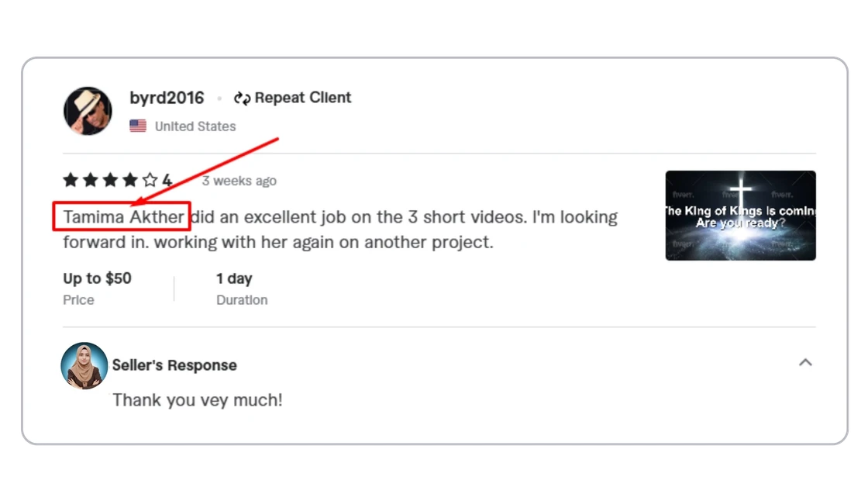
Task: Click the third filled rating star
Action: [x=110, y=180]
